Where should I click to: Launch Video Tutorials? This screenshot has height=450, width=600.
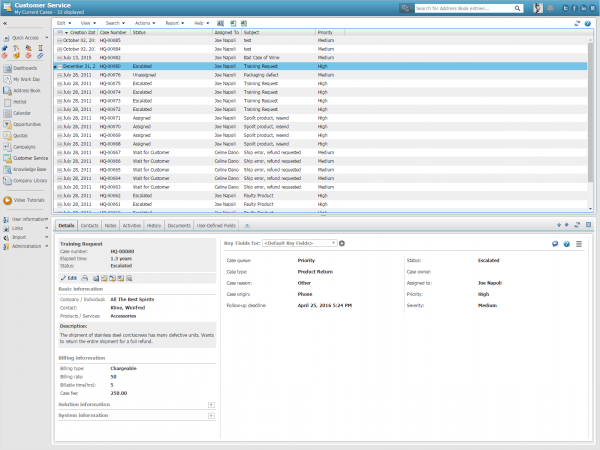pyautogui.click(x=24, y=200)
